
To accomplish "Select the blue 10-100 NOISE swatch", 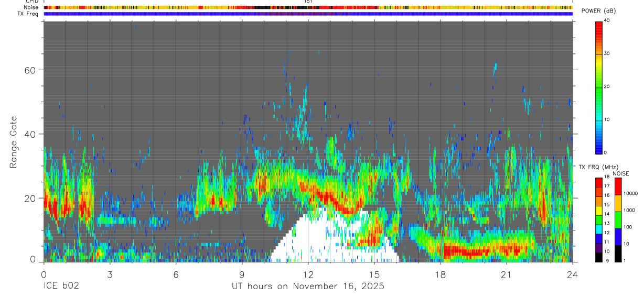I will [617, 236].
